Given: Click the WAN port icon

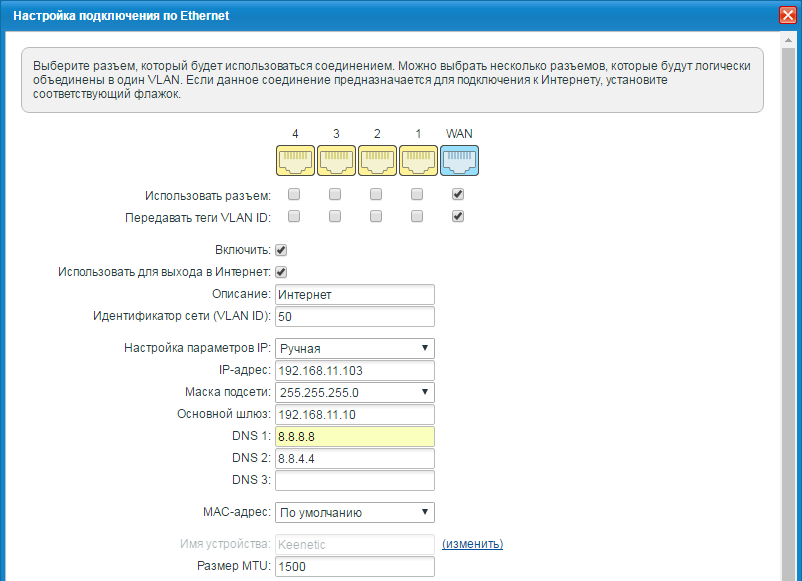Looking at the screenshot, I should [459, 160].
